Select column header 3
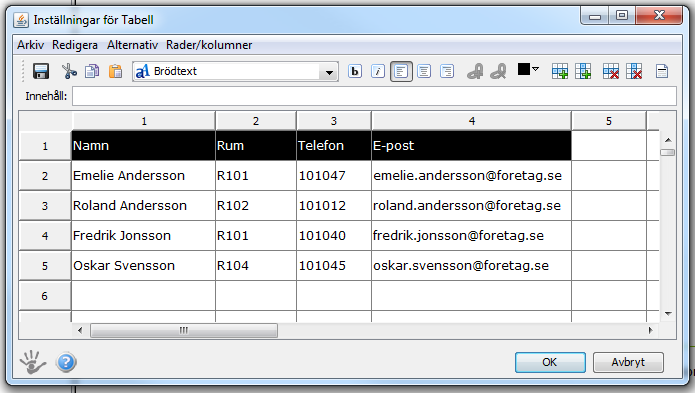Screen dimensions: 695x393 (334, 121)
